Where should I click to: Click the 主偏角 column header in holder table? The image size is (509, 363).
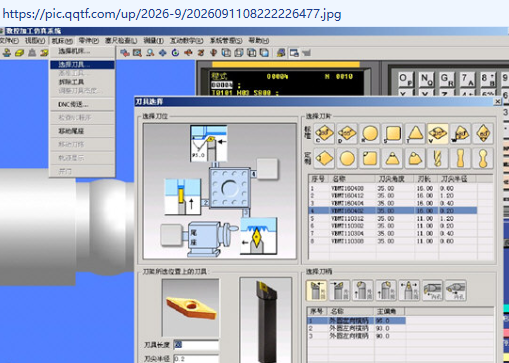(x=389, y=311)
